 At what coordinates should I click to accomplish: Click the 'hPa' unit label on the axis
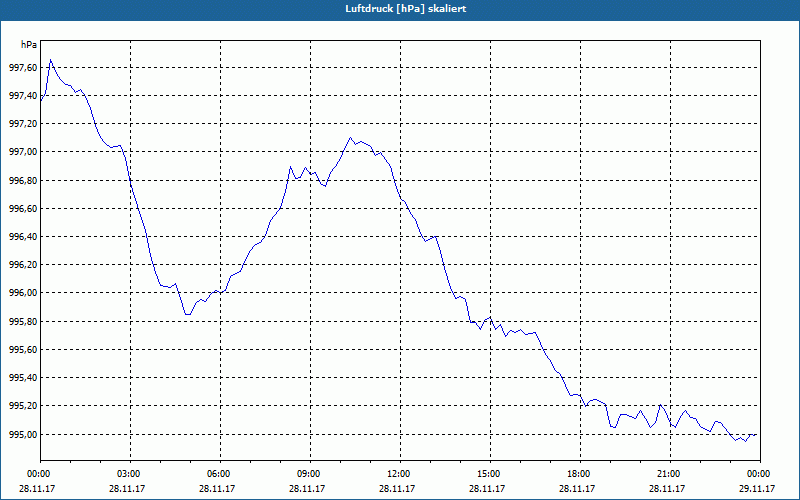coord(29,45)
